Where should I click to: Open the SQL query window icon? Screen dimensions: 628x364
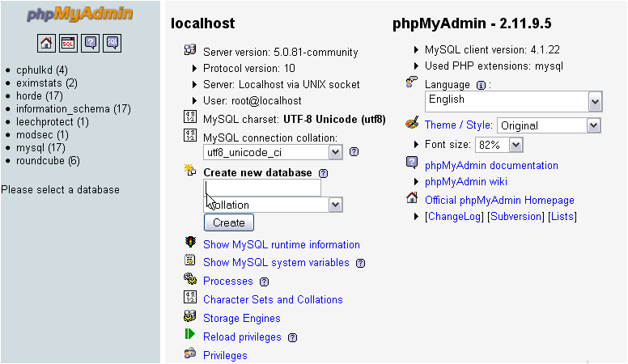[x=68, y=43]
